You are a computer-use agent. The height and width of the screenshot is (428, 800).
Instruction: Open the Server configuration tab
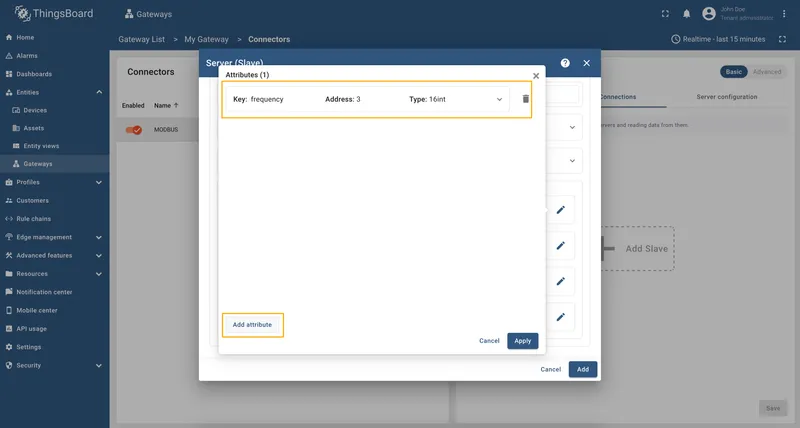click(x=727, y=97)
